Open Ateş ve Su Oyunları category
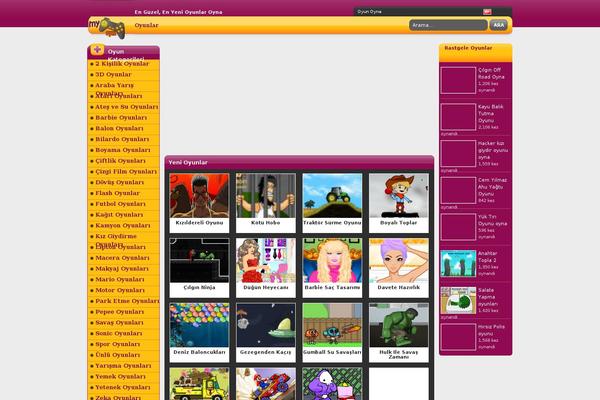Image resolution: width=600 pixels, height=400 pixels. (x=127, y=107)
